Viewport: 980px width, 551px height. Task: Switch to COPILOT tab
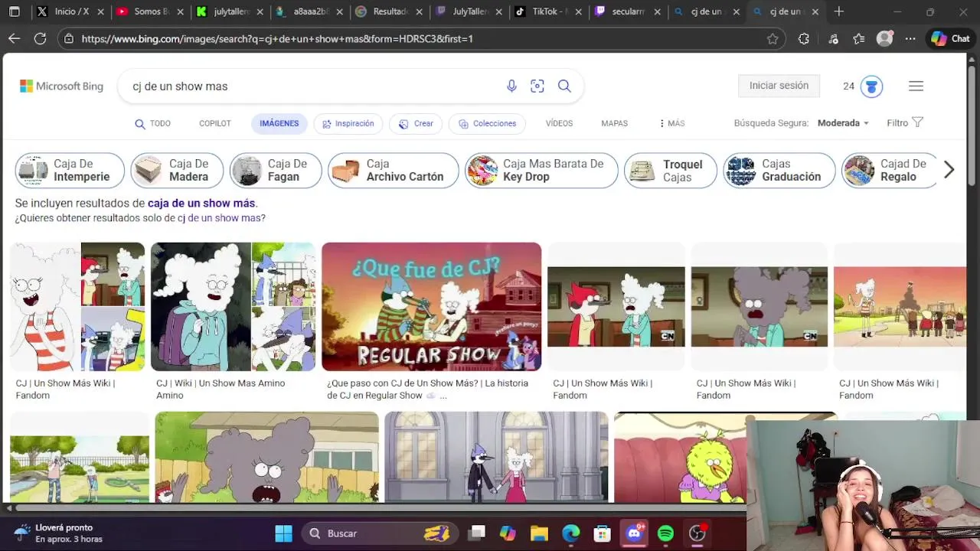tap(215, 123)
